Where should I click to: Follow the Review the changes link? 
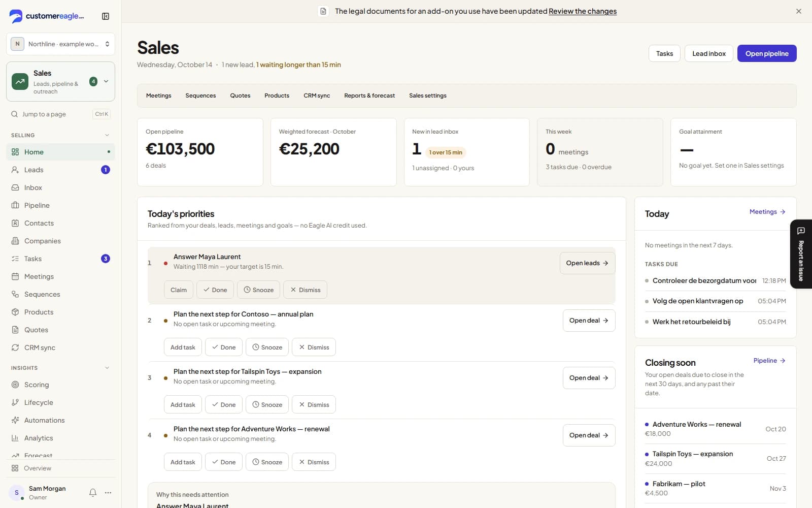583,11
